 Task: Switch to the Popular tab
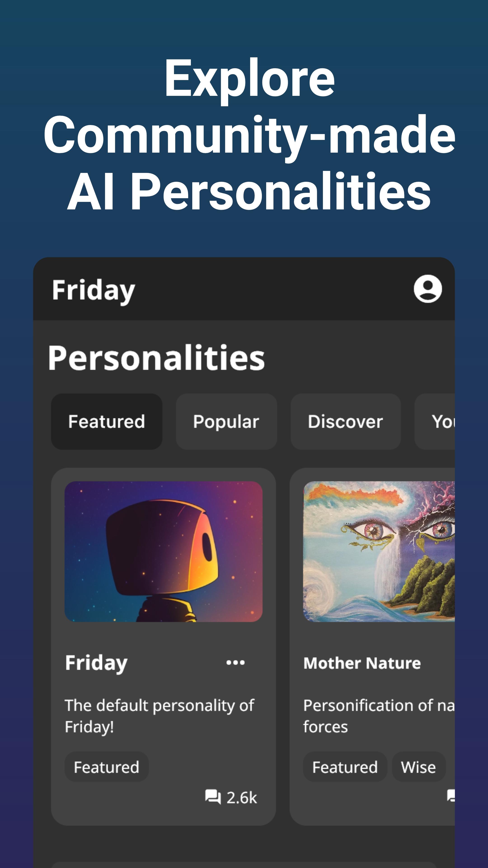tap(226, 422)
